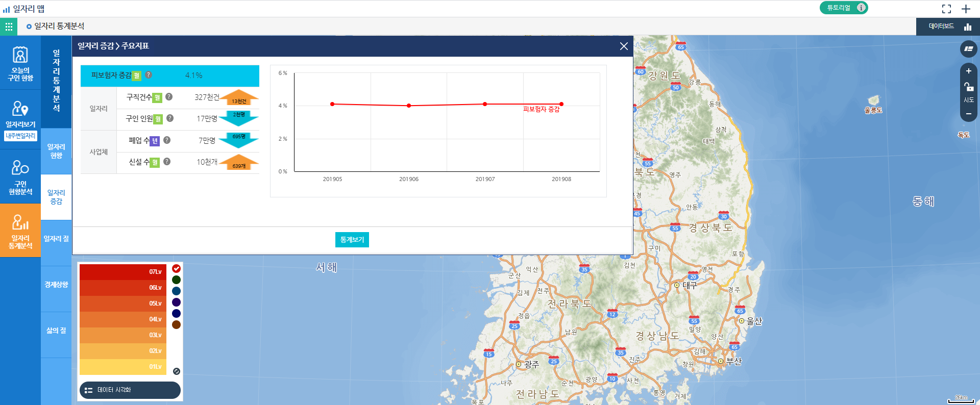
Task: Switch to the 일자리 현황 tab
Action: click(56, 151)
